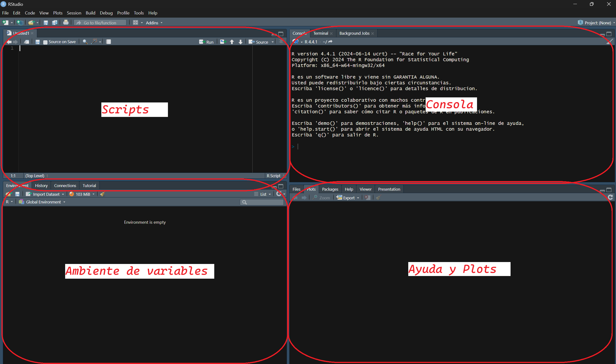This screenshot has height=364, width=616.
Task: Open the R language selector dropdown
Action: coord(9,202)
